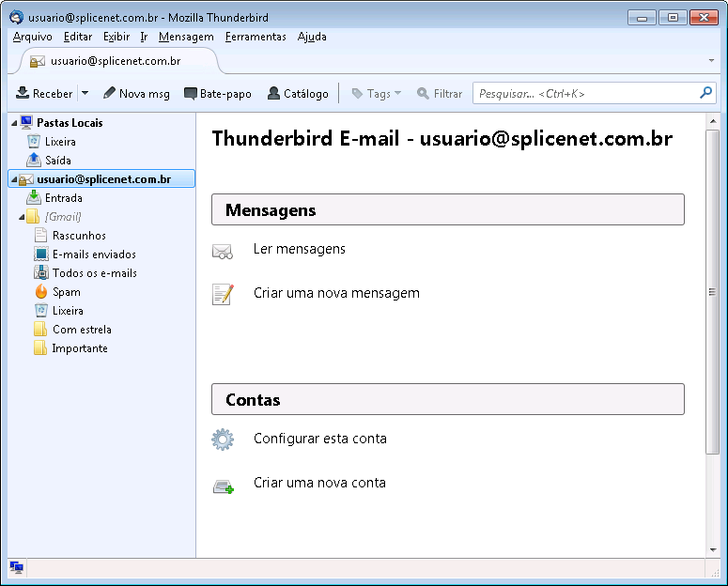Click the tab's mail account icon

tap(38, 61)
